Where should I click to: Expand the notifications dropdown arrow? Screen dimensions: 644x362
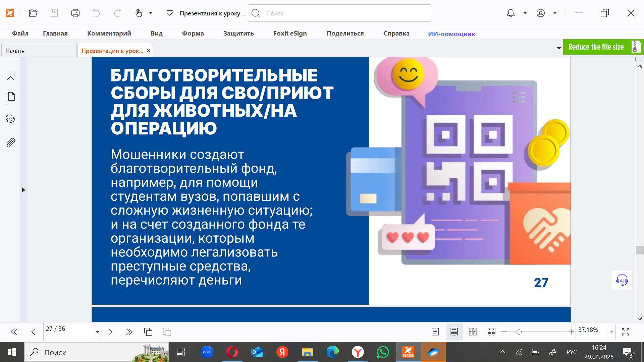(525, 13)
